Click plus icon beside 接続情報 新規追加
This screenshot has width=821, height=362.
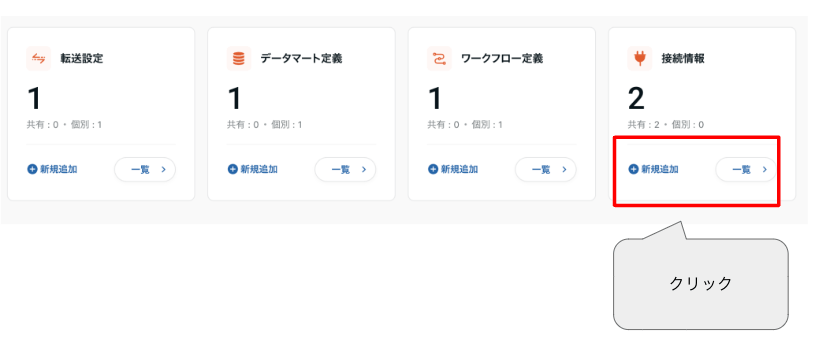click(634, 169)
